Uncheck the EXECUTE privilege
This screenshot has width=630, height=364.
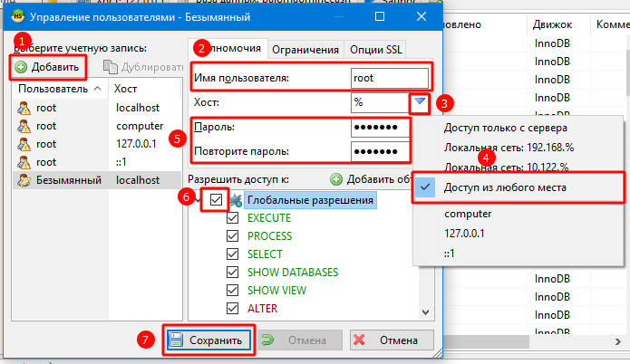[x=232, y=218]
